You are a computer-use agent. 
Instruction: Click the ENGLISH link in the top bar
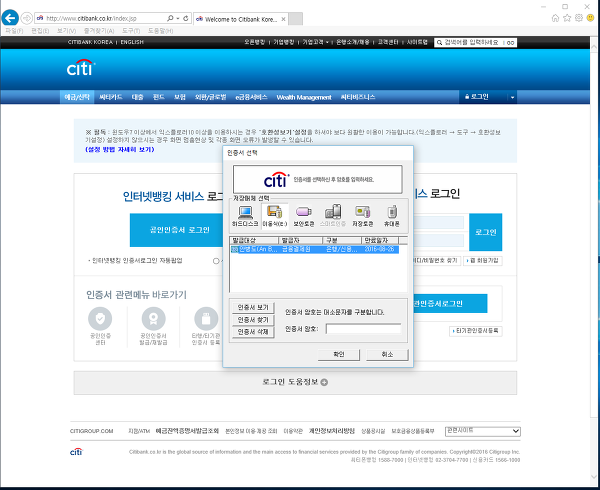132,42
